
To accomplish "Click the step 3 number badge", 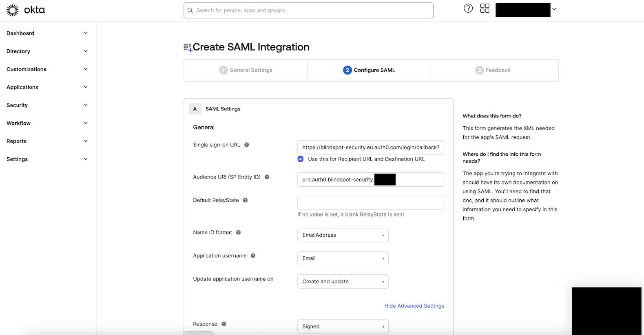I will 479,70.
